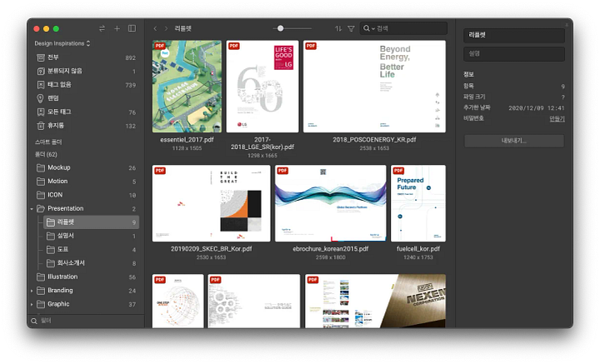Select 모든 태그 in the sidebar
This screenshot has width=600, height=364.
coord(86,112)
